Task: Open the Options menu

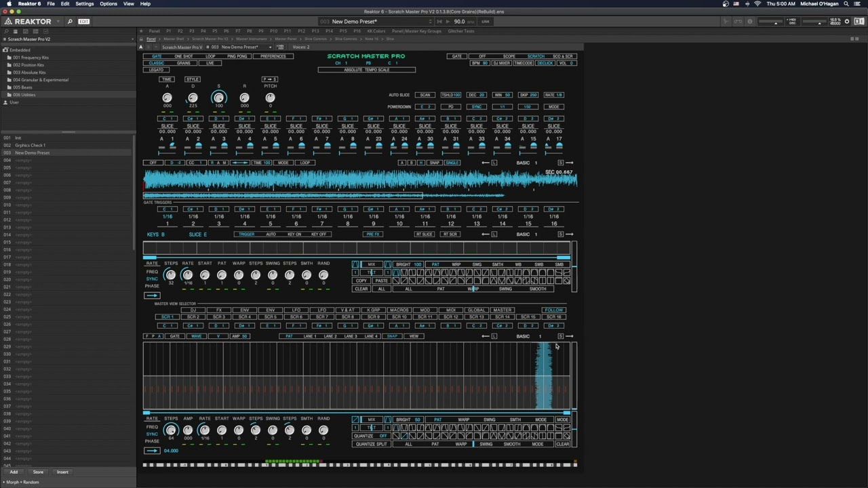Action: 108,4
